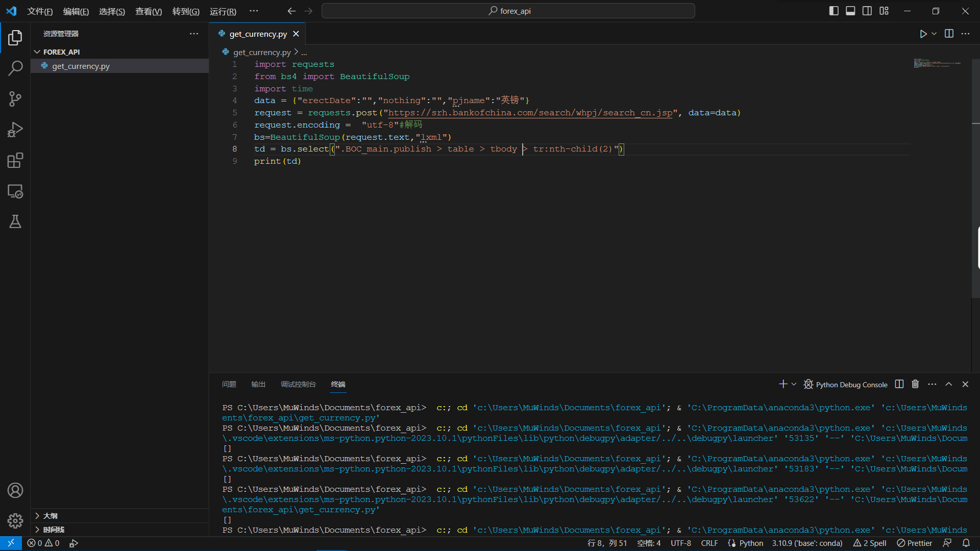Open Explorer panel More Actions ellipsis

click(194, 34)
